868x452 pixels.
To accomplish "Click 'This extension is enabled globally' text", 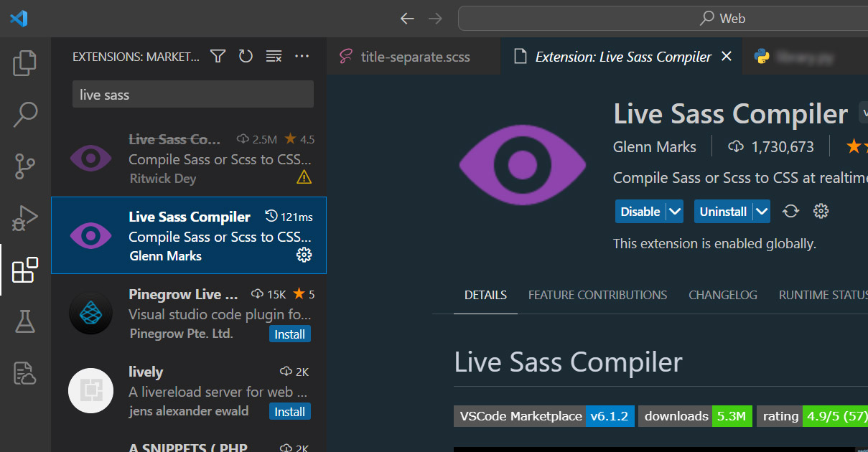I will [x=714, y=244].
